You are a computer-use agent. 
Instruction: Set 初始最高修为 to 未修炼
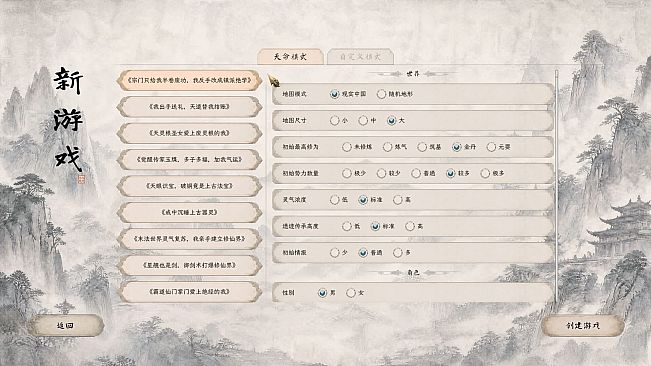point(347,147)
